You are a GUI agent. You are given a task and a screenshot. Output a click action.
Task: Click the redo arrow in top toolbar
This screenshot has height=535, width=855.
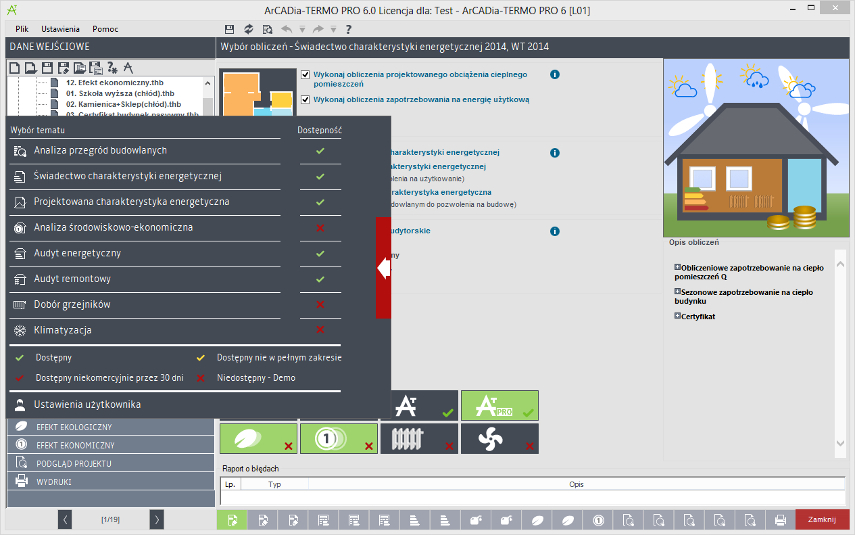318,29
